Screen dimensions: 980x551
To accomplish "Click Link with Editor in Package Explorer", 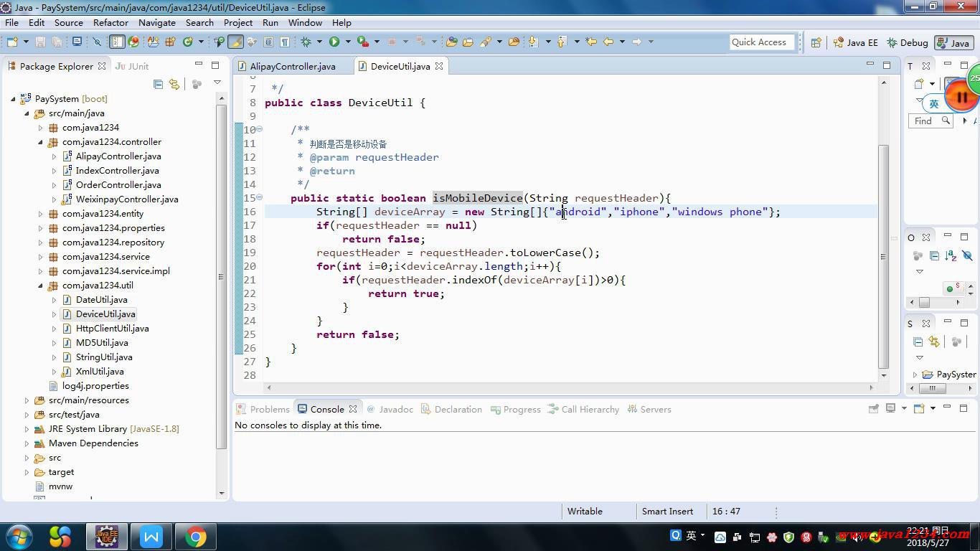I will coord(174,84).
